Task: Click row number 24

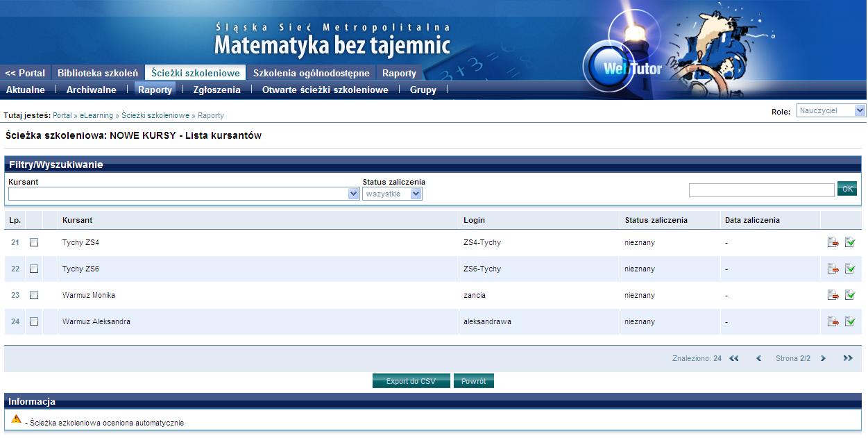Action: (x=15, y=321)
